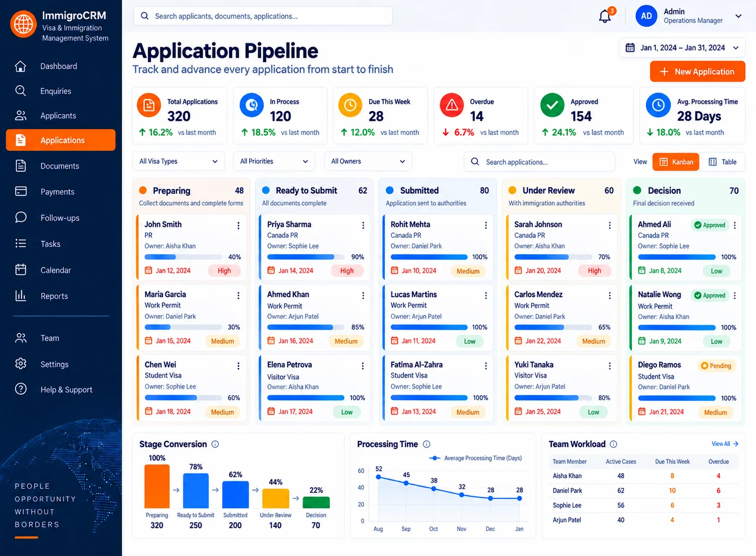Open Settings in sidebar
756x556 pixels.
61,364
